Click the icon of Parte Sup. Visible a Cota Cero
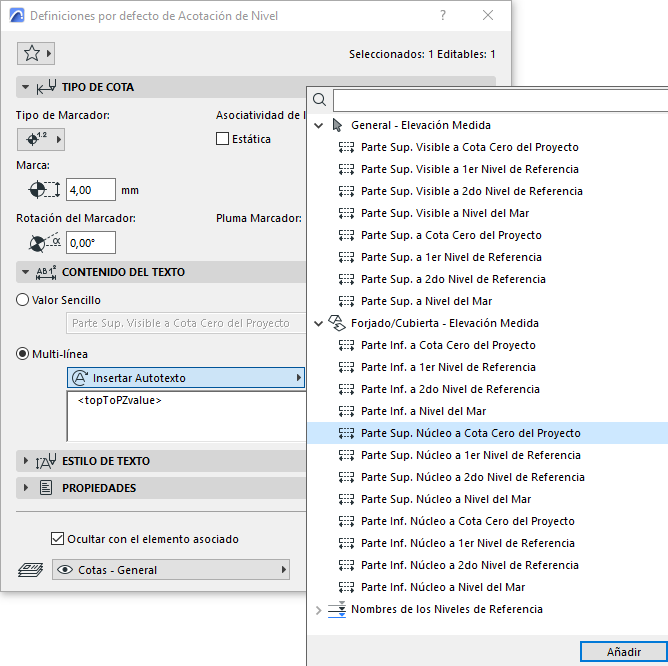Viewport: 668px width, 666px height. pyautogui.click(x=346, y=147)
